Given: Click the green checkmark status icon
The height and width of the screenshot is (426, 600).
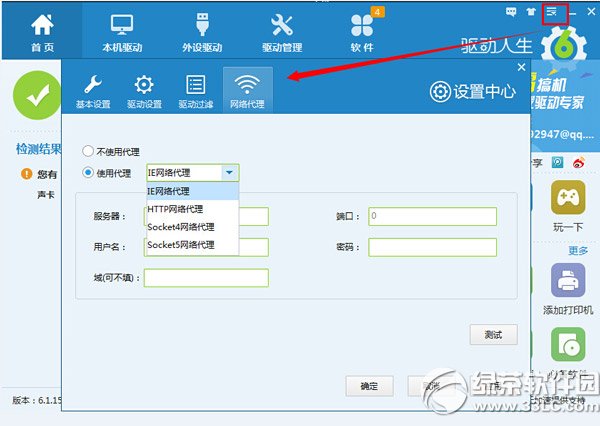Looking at the screenshot, I should click(x=37, y=95).
